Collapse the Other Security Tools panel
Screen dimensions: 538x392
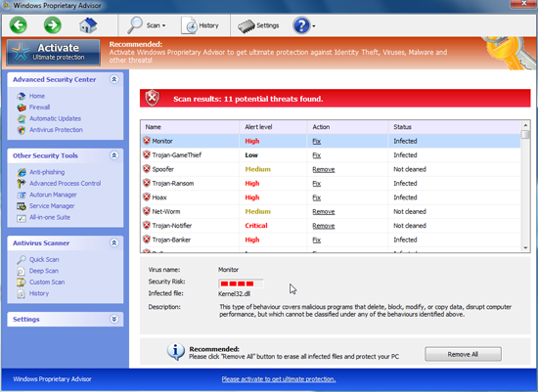click(x=114, y=155)
